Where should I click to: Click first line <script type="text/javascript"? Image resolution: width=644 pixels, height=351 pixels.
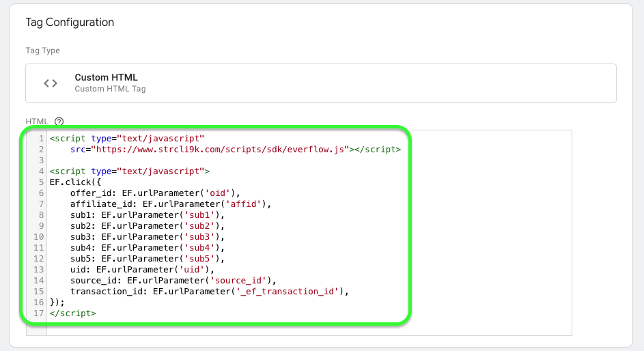pyautogui.click(x=127, y=139)
